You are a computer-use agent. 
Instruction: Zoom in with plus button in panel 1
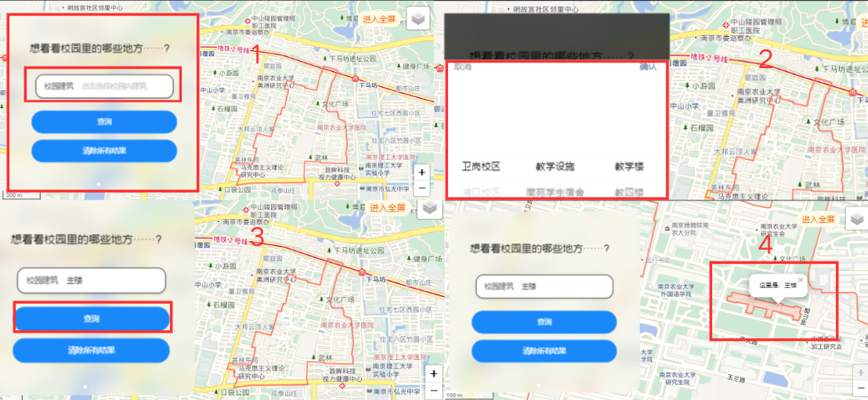coord(422,172)
